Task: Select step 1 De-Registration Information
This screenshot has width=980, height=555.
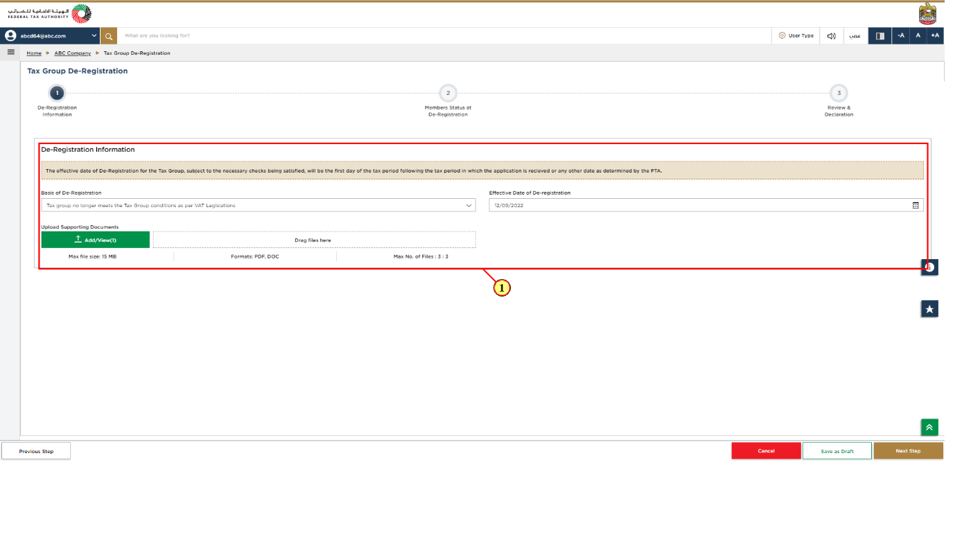Action: tap(57, 93)
